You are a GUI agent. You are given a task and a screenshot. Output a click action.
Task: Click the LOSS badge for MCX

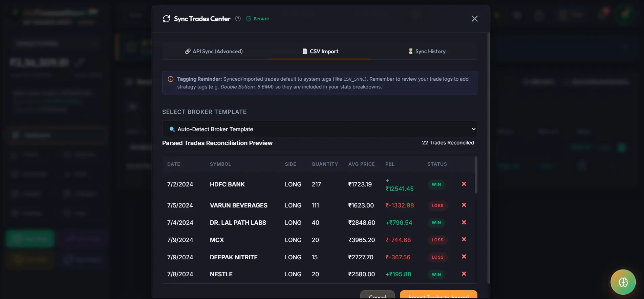(437, 240)
